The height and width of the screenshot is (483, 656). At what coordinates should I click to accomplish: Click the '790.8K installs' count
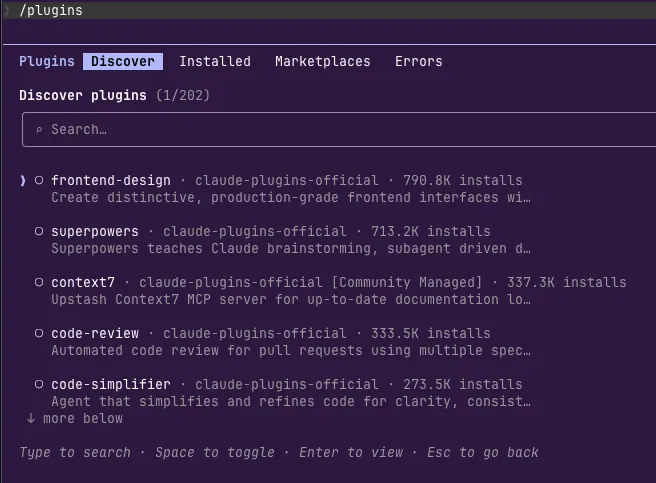tap(463, 180)
